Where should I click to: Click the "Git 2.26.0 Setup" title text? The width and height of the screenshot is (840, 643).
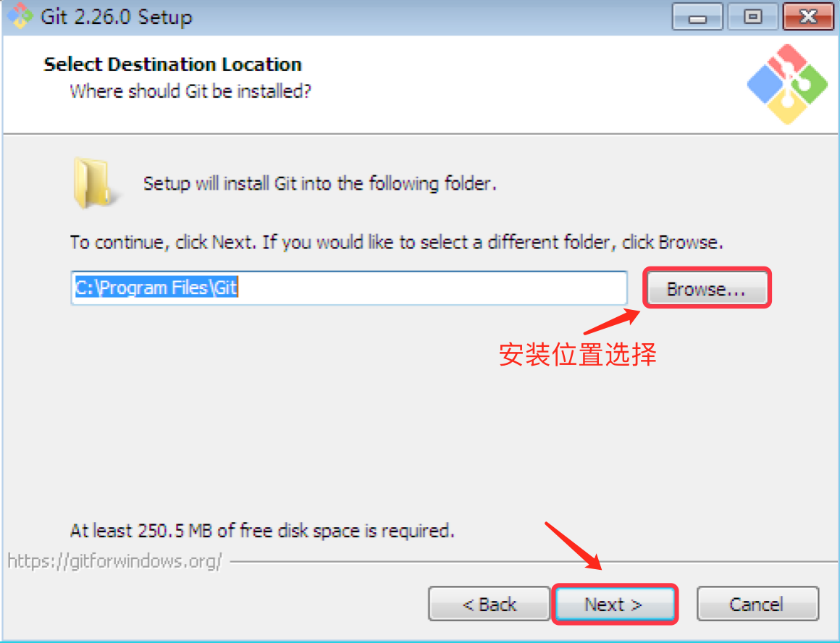point(117,17)
